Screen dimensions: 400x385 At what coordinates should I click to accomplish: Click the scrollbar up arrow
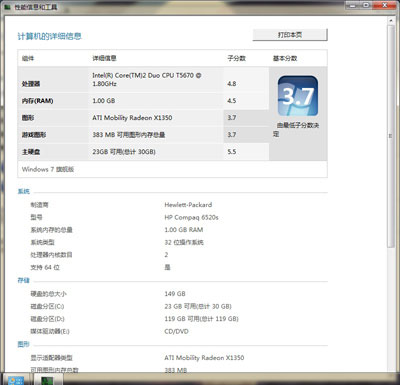click(x=391, y=20)
